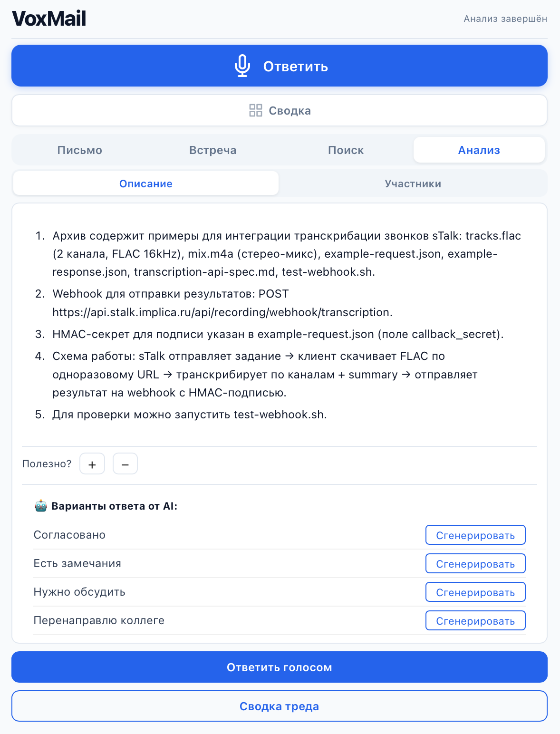Switch to the Участники tab
The height and width of the screenshot is (734, 560).
coord(414,183)
